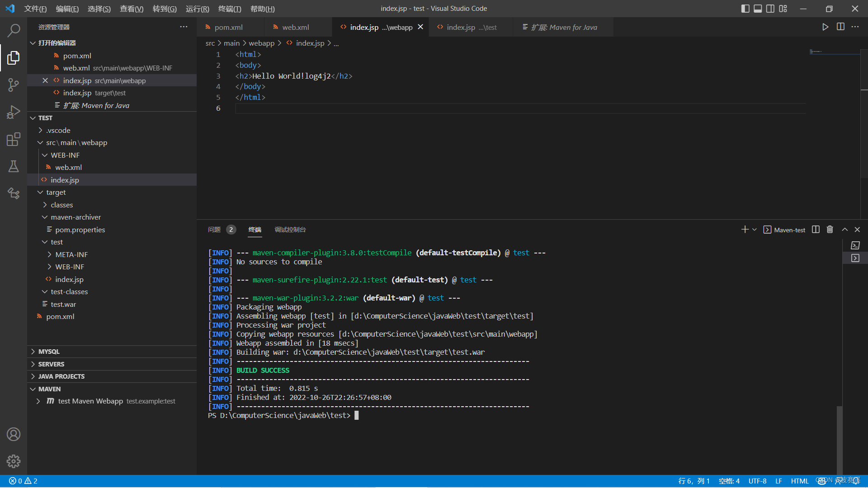868x488 pixels.
Task: Open the 帮助(H) menu
Action: (263, 9)
